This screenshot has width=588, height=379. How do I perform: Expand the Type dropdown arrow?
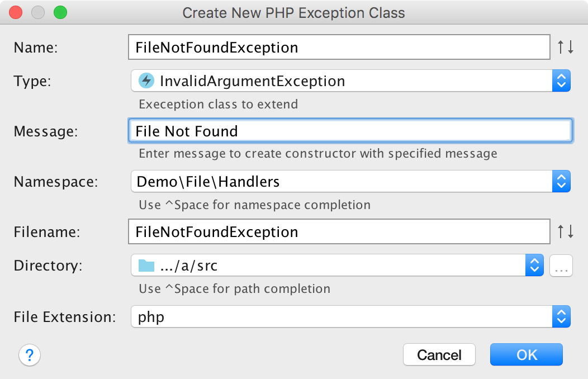[561, 81]
